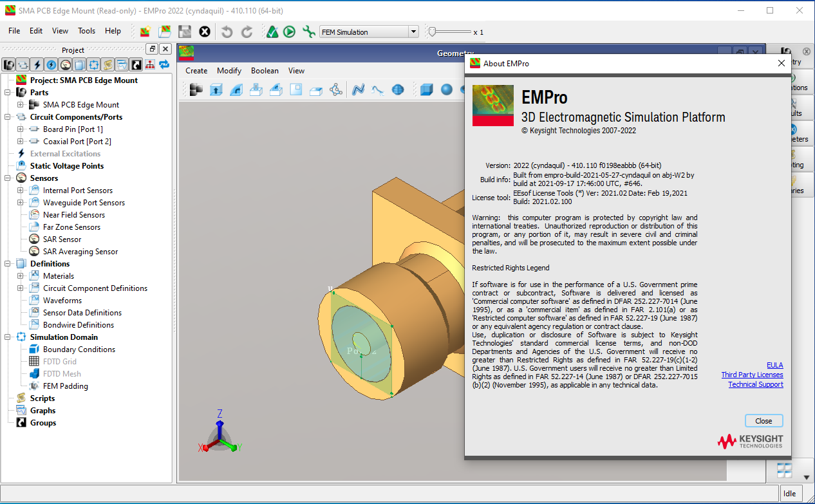Expand Circuit Component Definitions

[21, 288]
